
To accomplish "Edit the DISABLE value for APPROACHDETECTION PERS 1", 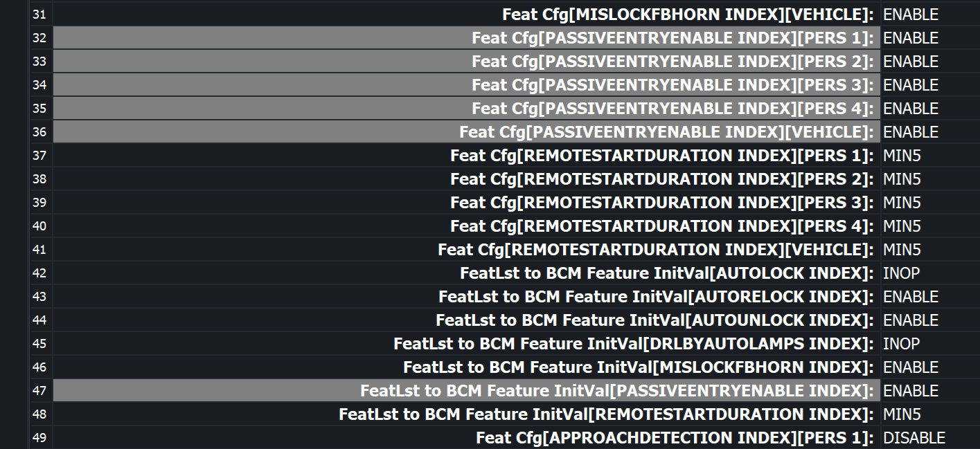I will click(x=914, y=438).
